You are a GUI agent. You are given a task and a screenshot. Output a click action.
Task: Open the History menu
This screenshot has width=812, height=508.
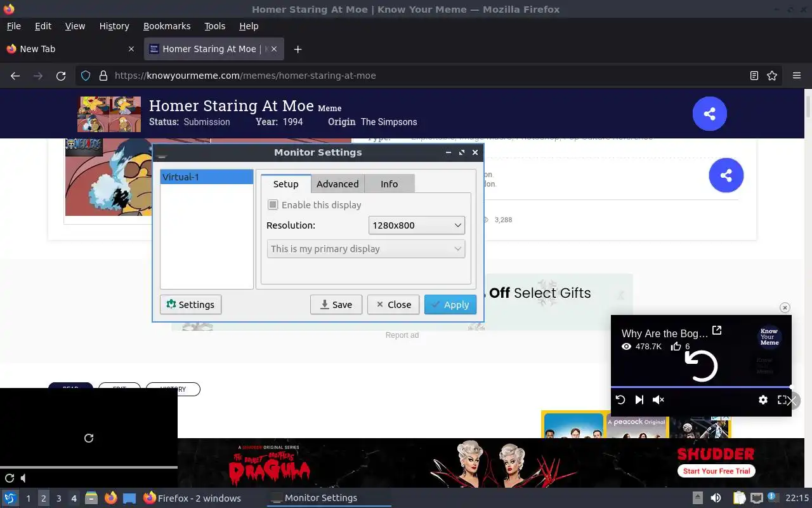(114, 26)
